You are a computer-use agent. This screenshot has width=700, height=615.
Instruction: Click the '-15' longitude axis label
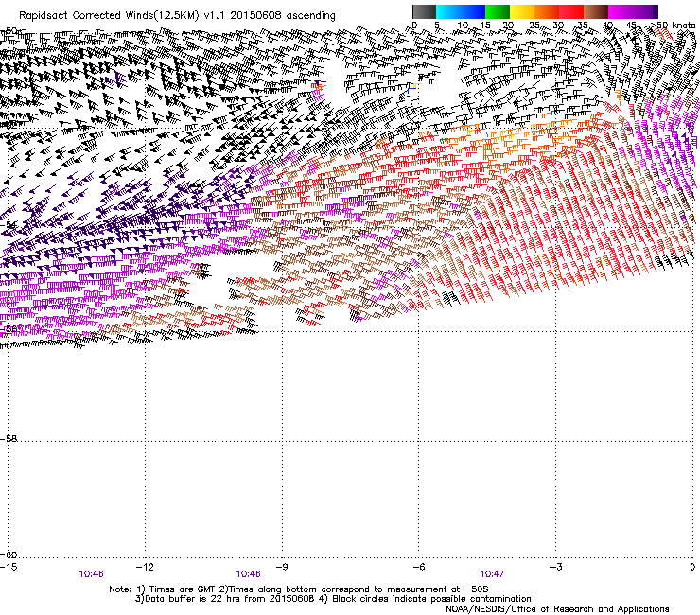point(9,567)
